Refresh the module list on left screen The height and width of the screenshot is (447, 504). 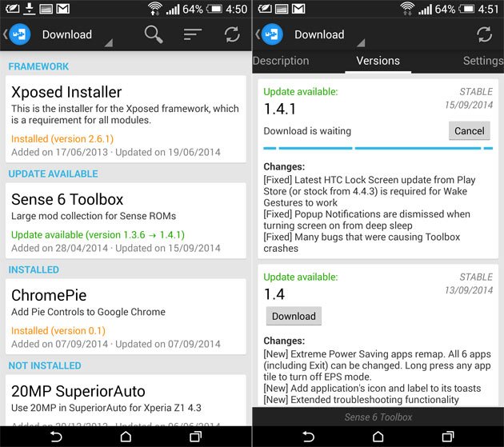click(x=232, y=34)
